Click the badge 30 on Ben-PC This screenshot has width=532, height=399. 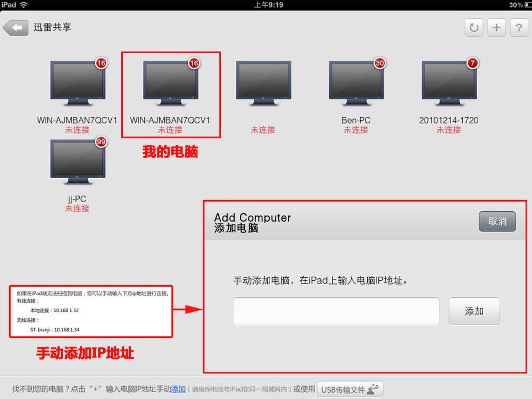coord(380,63)
